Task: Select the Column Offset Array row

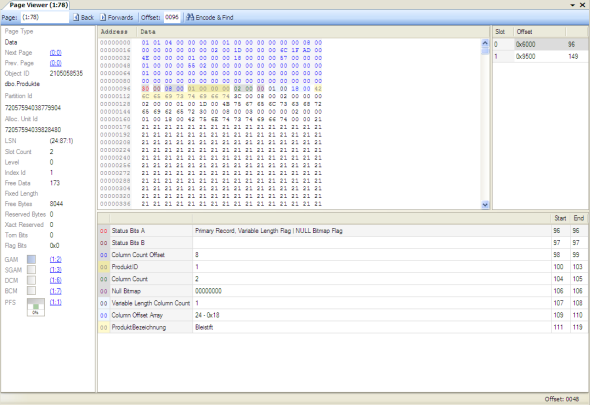Action: click(343, 315)
